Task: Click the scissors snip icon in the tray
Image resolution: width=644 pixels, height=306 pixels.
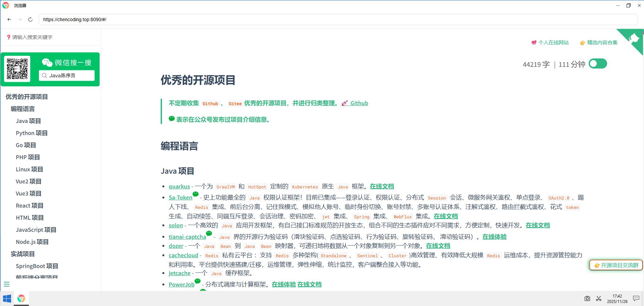Action: coord(599,298)
